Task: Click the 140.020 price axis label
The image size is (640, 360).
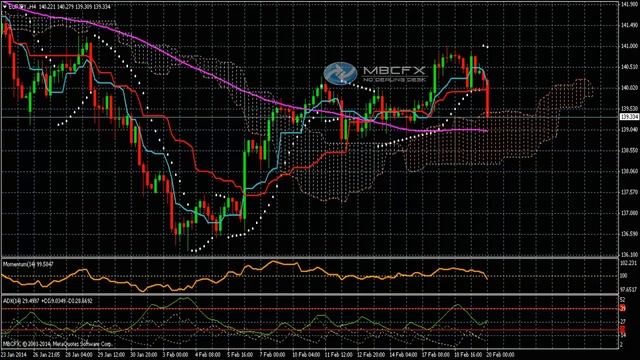Action: tap(629, 87)
